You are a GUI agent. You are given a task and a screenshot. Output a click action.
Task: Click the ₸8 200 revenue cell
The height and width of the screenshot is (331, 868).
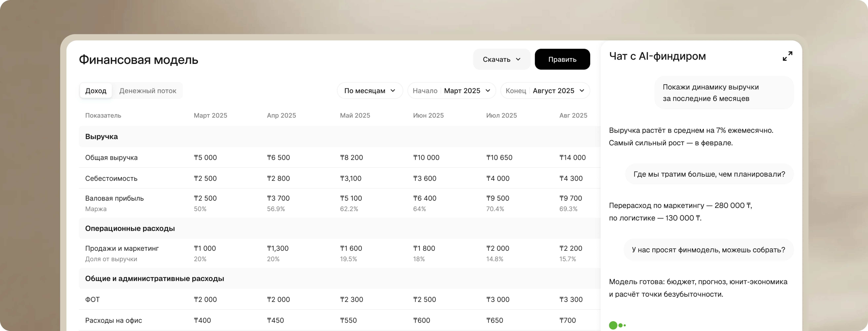(x=351, y=158)
